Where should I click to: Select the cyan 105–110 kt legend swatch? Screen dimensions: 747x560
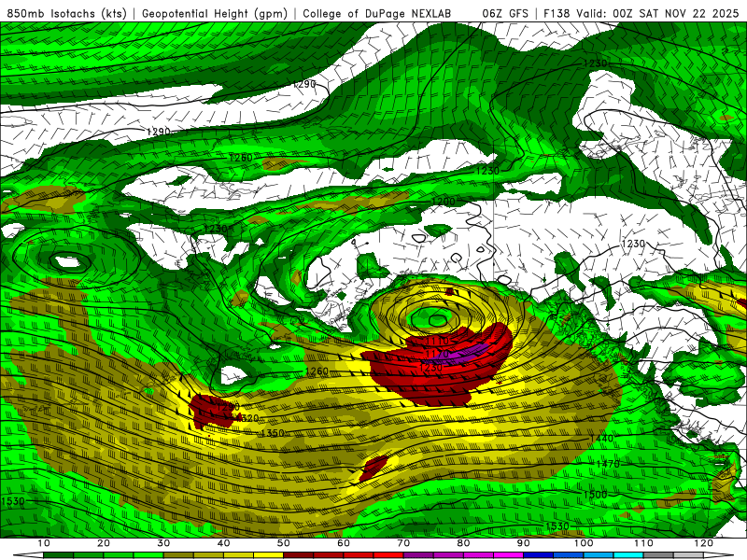628,555
